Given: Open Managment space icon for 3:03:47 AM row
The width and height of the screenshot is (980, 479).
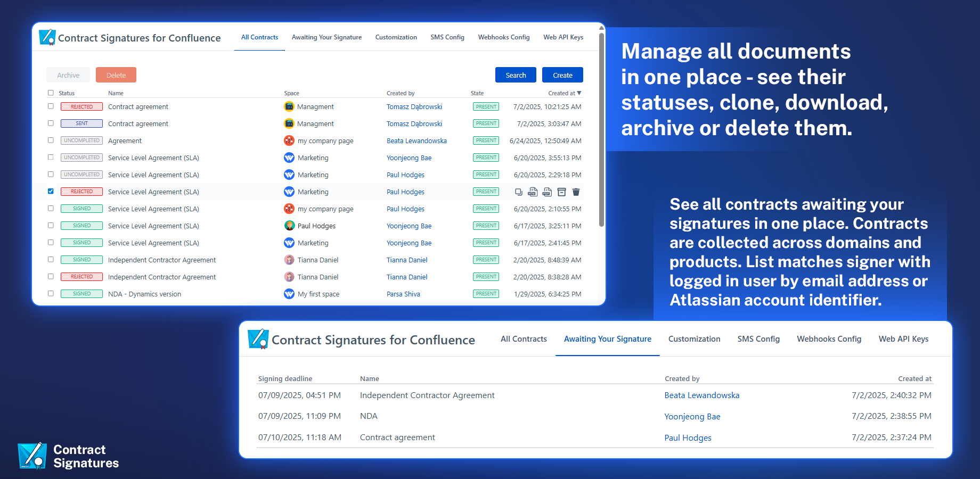Looking at the screenshot, I should click(289, 123).
